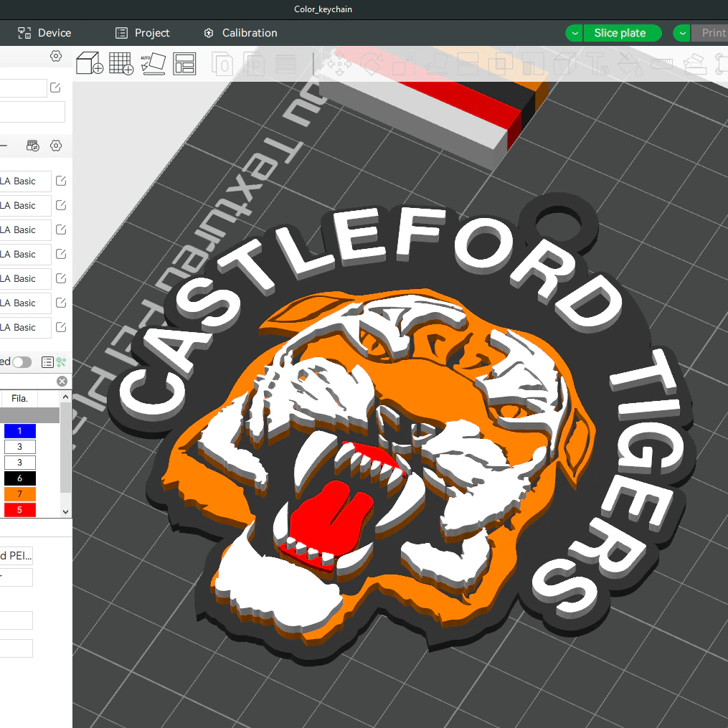
Task: Select the orange filament 7 swatch
Action: point(20,494)
